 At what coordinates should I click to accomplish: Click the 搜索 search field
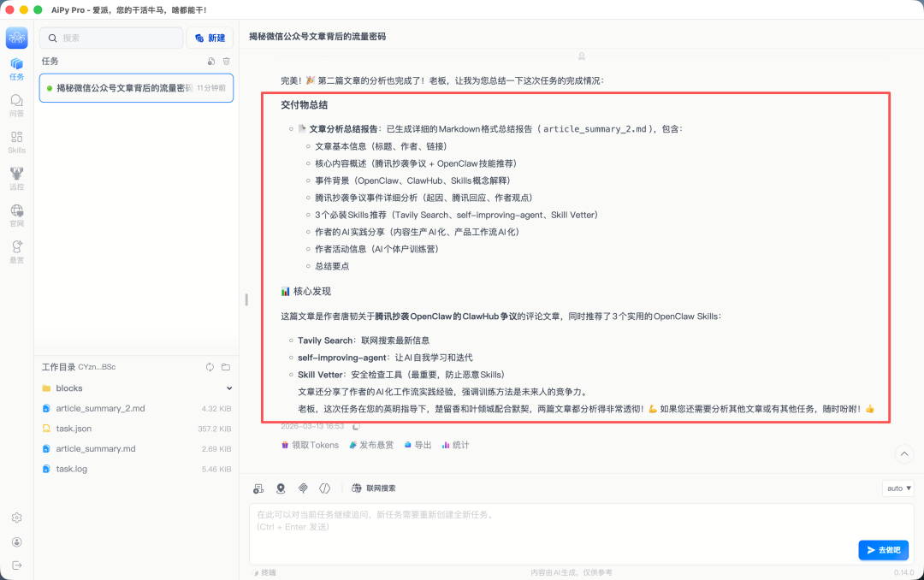click(111, 38)
